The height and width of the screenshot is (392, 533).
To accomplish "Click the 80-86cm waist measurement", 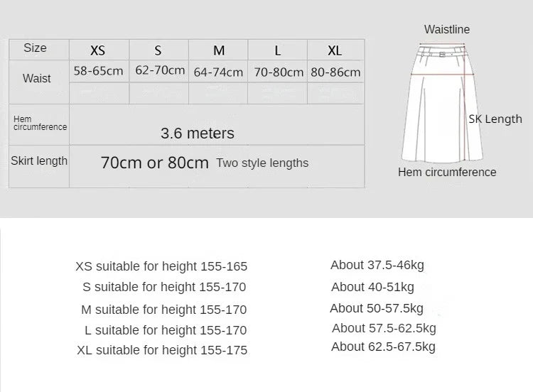I will 335,72.
